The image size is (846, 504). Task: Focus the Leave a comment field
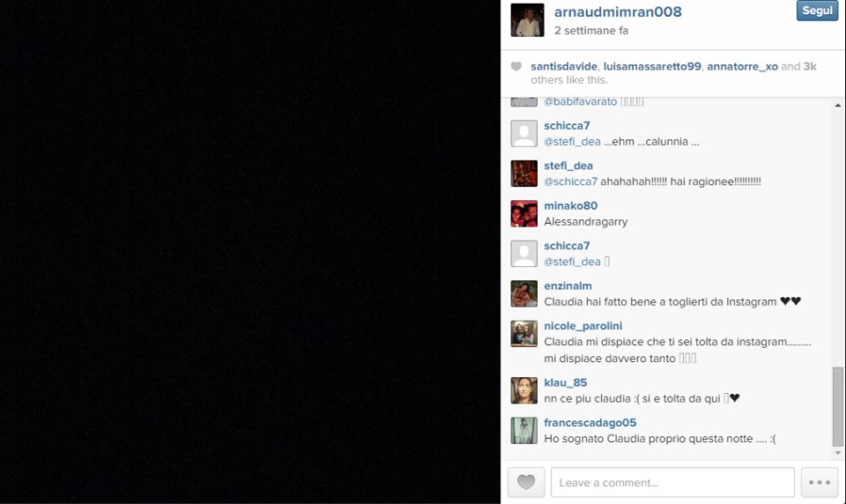672,482
